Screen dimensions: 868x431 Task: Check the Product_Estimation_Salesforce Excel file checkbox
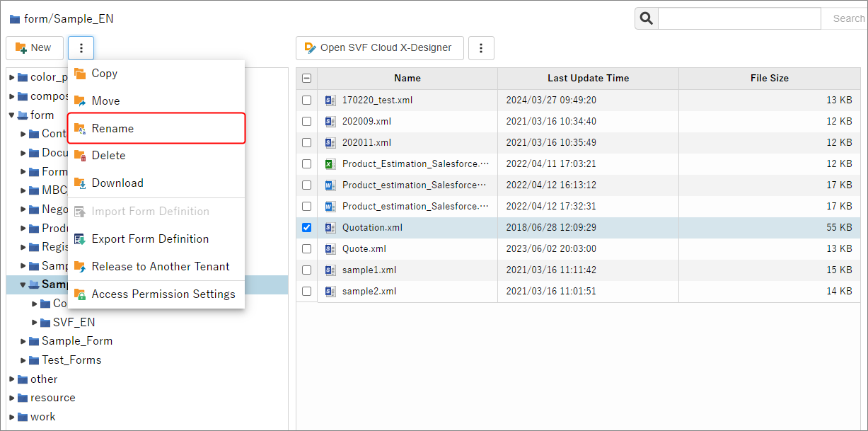click(x=306, y=164)
